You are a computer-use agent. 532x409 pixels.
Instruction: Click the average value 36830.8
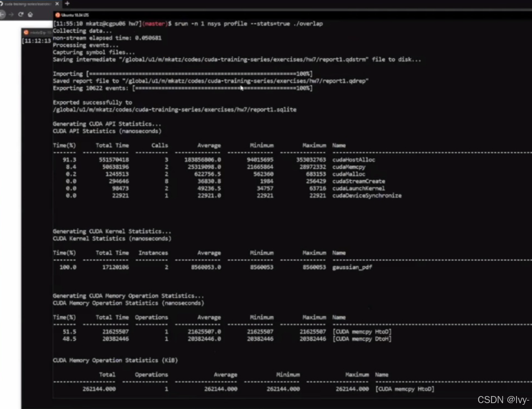(210, 181)
